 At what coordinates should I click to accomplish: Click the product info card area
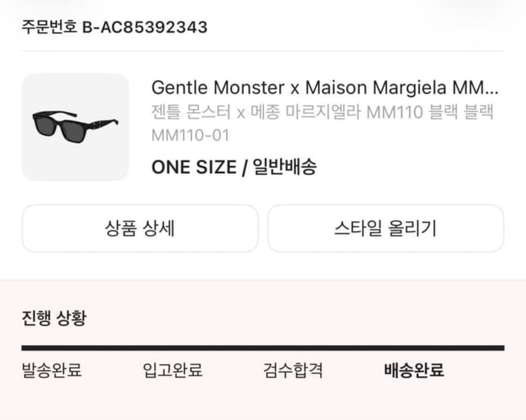262,126
